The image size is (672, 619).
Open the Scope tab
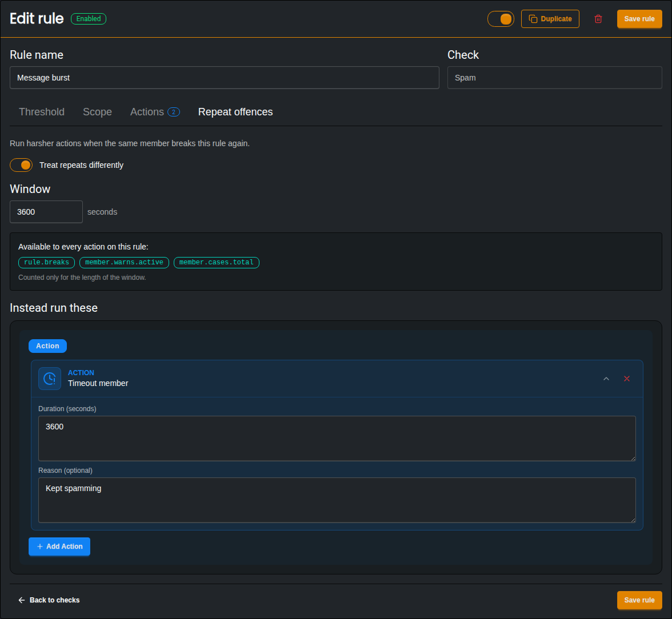pyautogui.click(x=97, y=112)
